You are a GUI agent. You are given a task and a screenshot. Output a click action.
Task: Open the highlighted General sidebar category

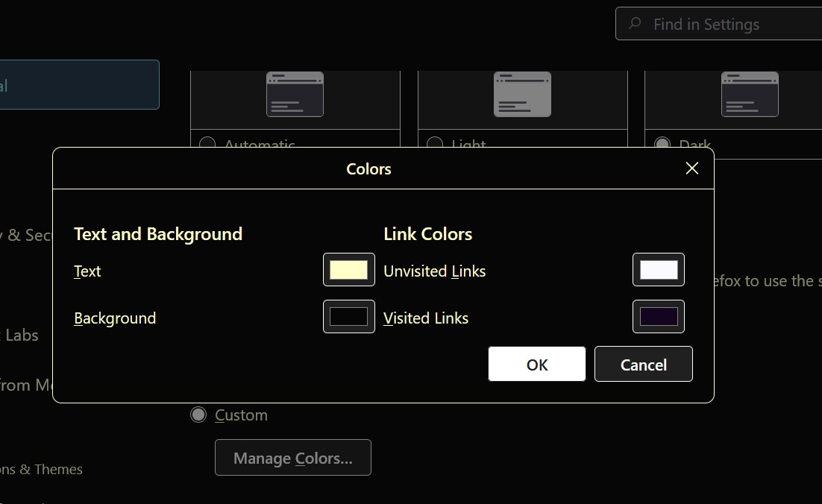coord(78,85)
